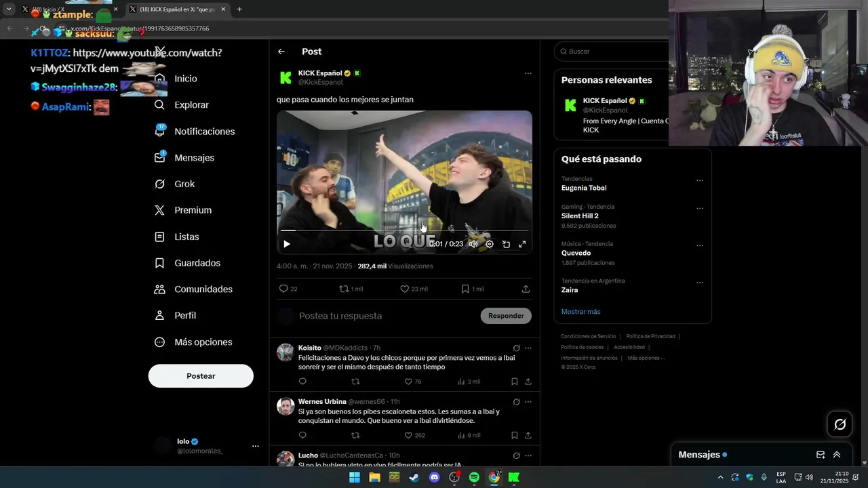Open more options on Wernes Urbina's reply
The image size is (868, 488).
pos(528,402)
